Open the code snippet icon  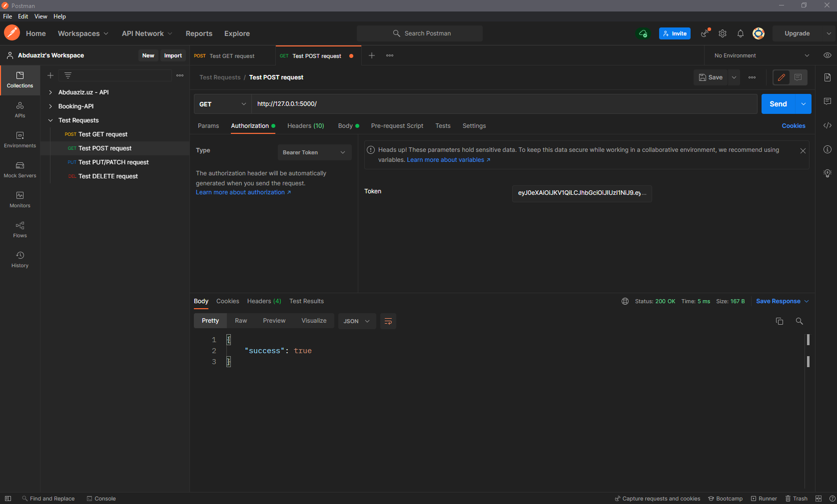pos(828,125)
